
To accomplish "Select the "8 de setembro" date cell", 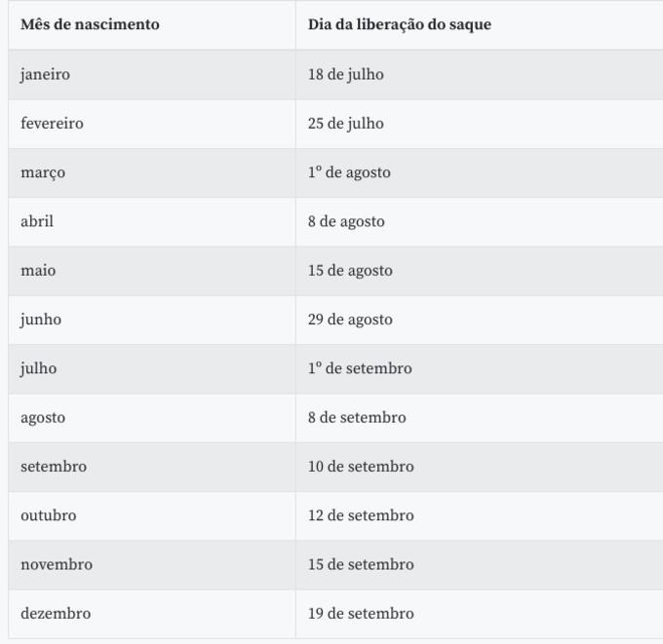I will point(357,417).
